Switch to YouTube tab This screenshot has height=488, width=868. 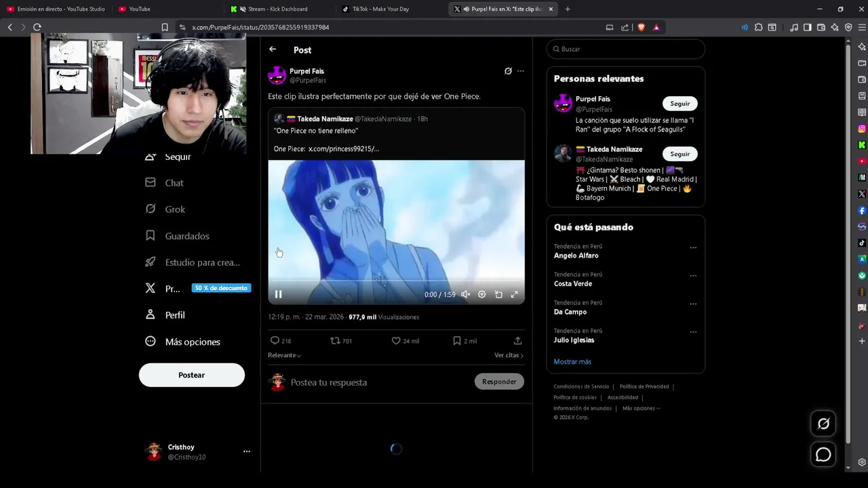[166, 9]
